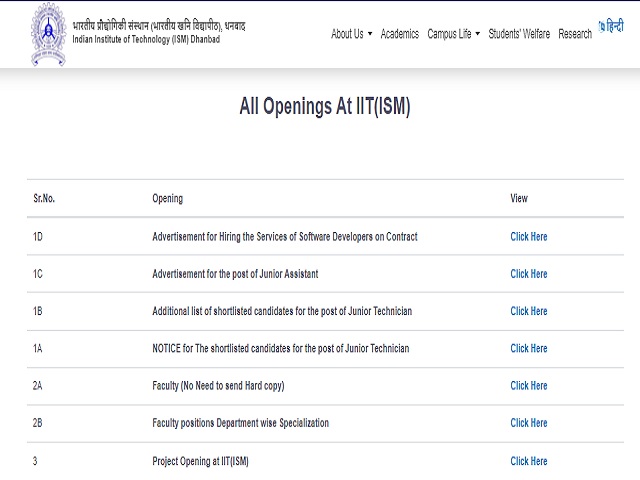The height and width of the screenshot is (480, 640).
Task: Click the serial number cell '2B'
Action: pyautogui.click(x=38, y=423)
